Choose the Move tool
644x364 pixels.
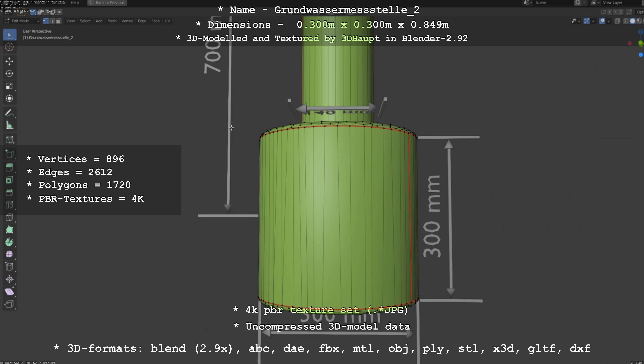pyautogui.click(x=9, y=61)
